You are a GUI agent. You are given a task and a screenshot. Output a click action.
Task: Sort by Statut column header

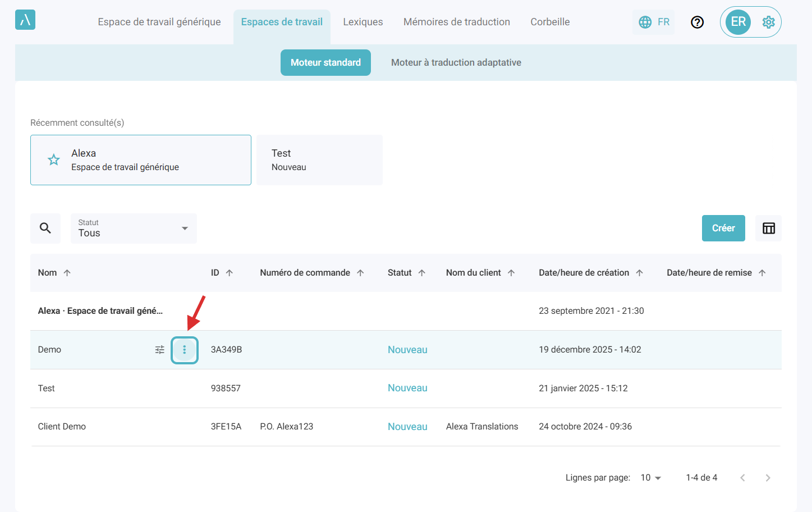(400, 273)
